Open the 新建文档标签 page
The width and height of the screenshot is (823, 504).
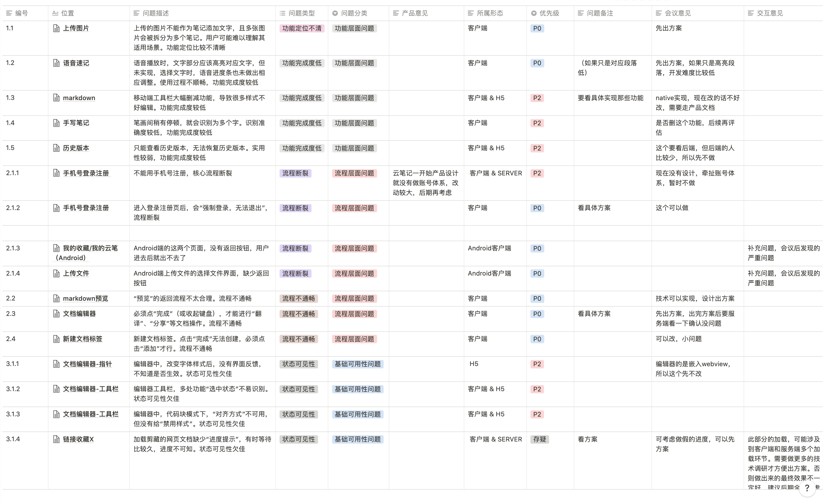click(83, 339)
